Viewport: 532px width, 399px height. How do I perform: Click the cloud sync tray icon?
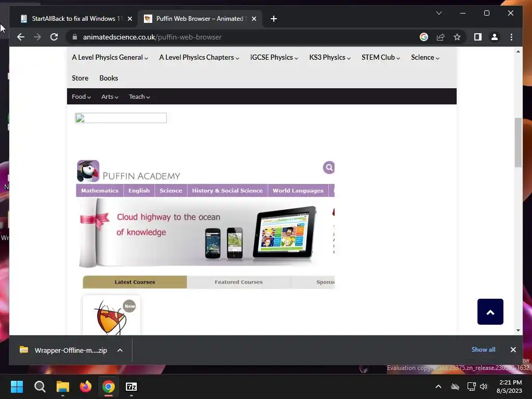coord(455,387)
